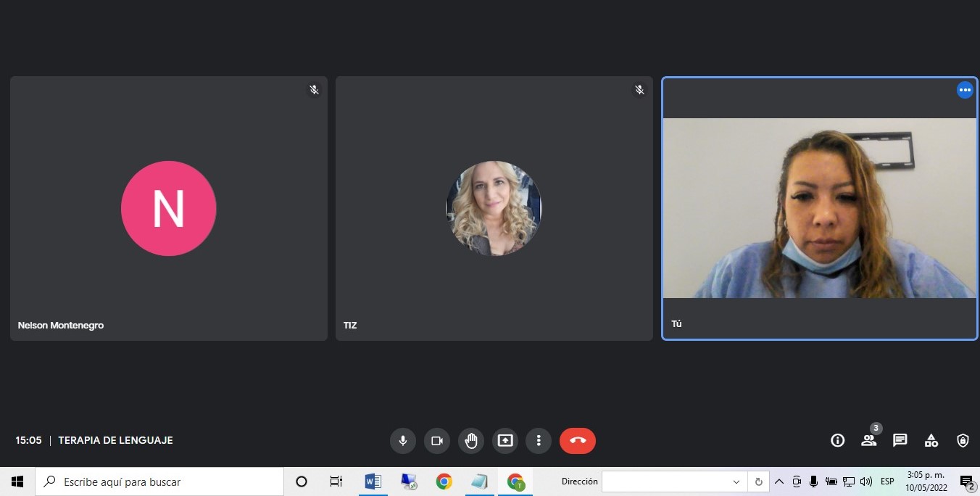The width and height of the screenshot is (980, 496).
Task: Raise hand in the meeting
Action: tap(471, 440)
